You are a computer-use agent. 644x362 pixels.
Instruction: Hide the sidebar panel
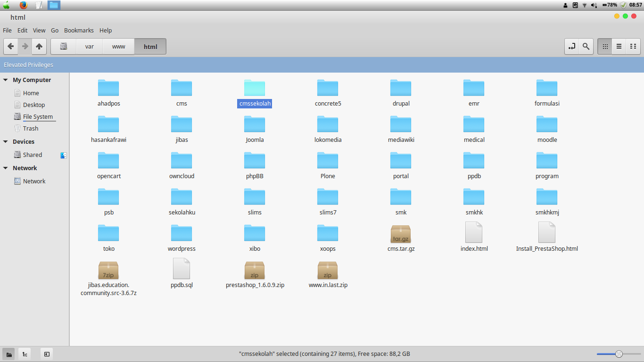[x=46, y=354]
